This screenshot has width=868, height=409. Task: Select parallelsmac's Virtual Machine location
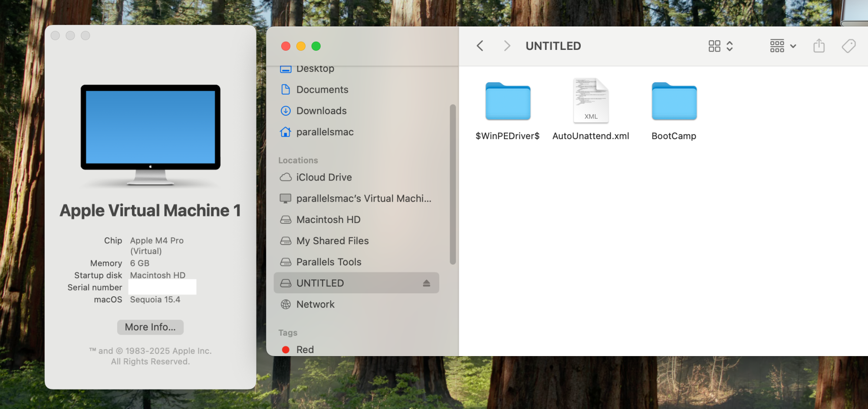(356, 199)
